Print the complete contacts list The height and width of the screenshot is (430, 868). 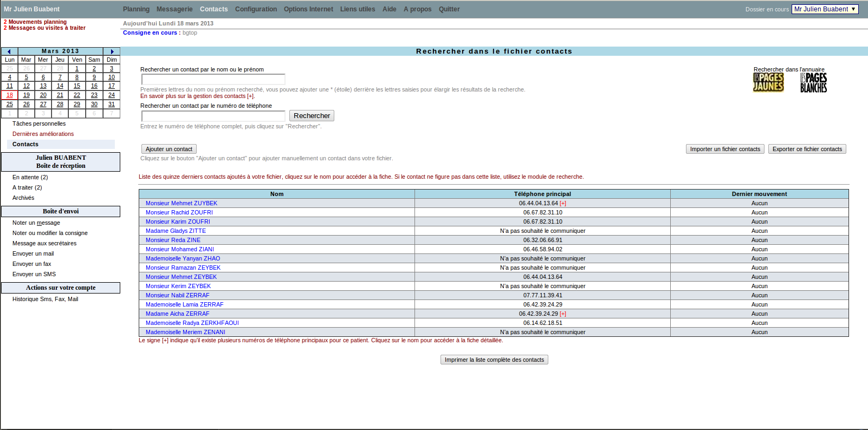pyautogui.click(x=494, y=360)
